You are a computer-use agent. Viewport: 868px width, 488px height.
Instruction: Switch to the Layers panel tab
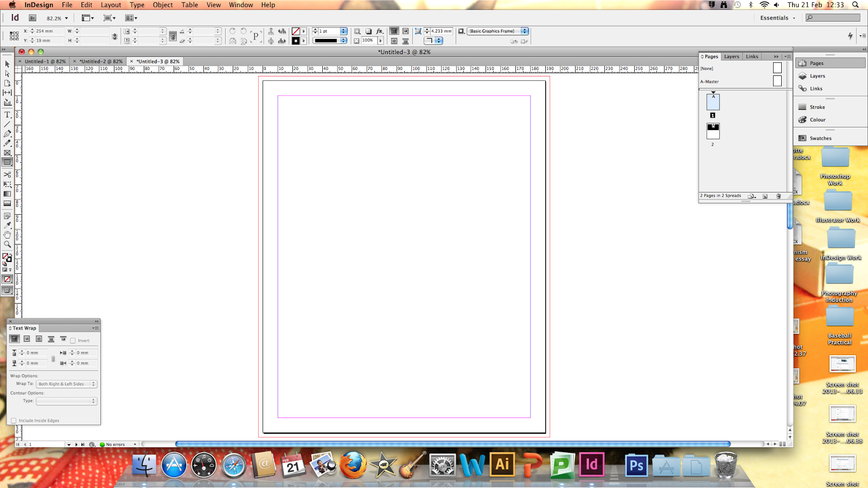[x=731, y=56]
